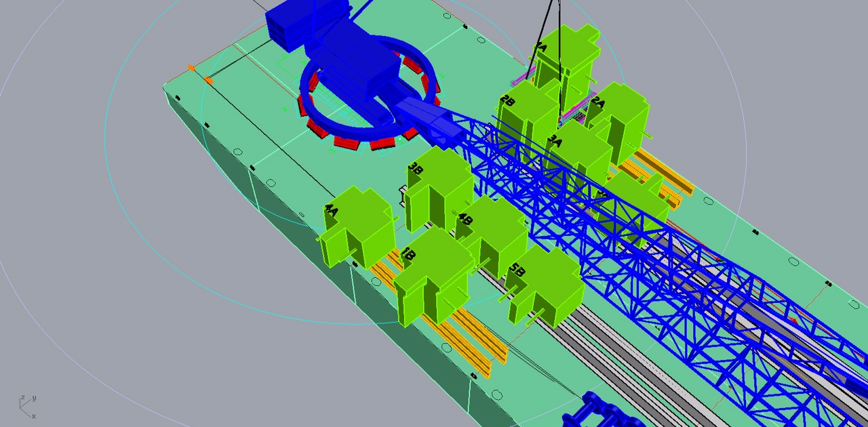Click the x axis label on the gizmo
Screen dimensions: 868x427
tap(33, 416)
